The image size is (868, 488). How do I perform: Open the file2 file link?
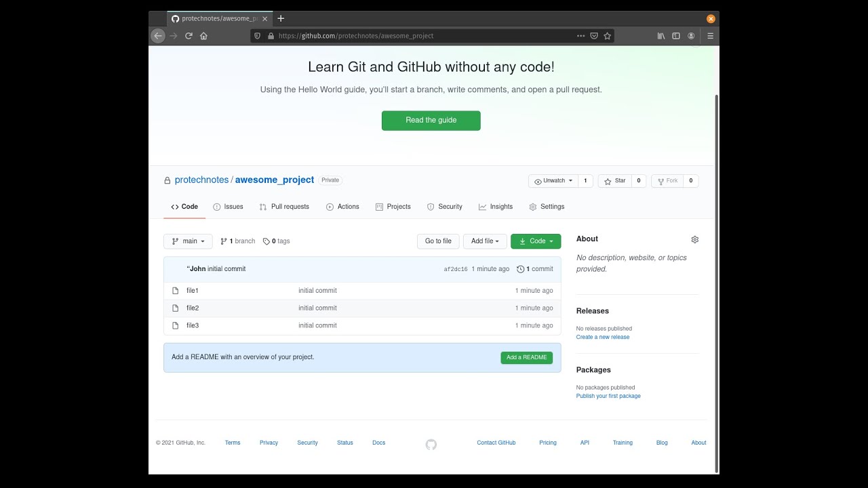(x=193, y=308)
